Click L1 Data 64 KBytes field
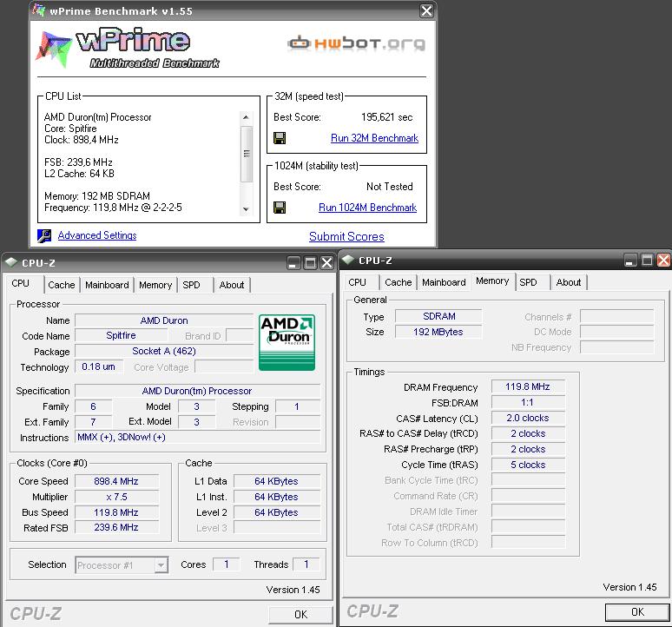 tap(276, 481)
